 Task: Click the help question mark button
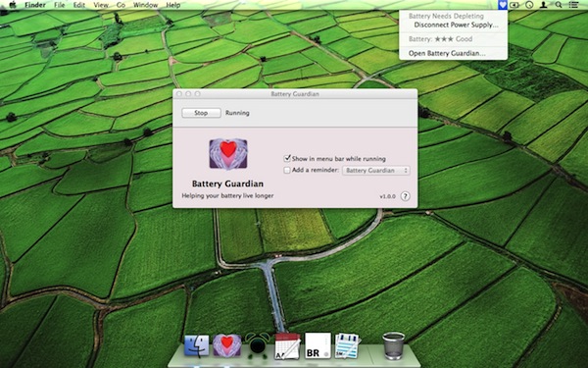tap(405, 196)
